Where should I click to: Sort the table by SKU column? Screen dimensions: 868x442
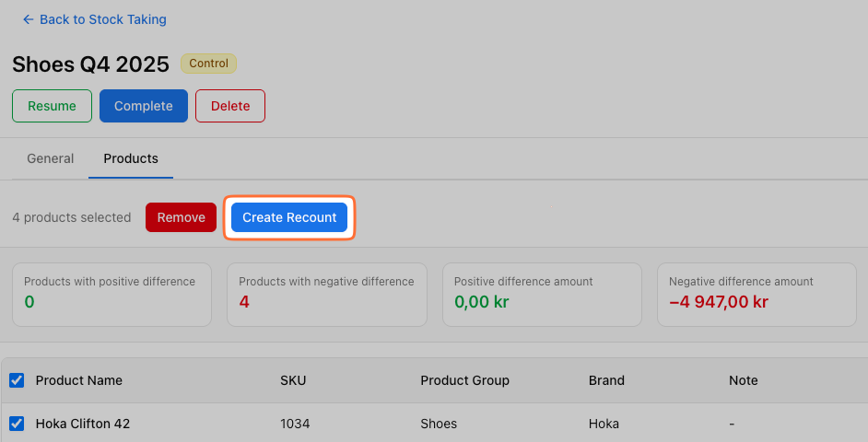coord(294,380)
